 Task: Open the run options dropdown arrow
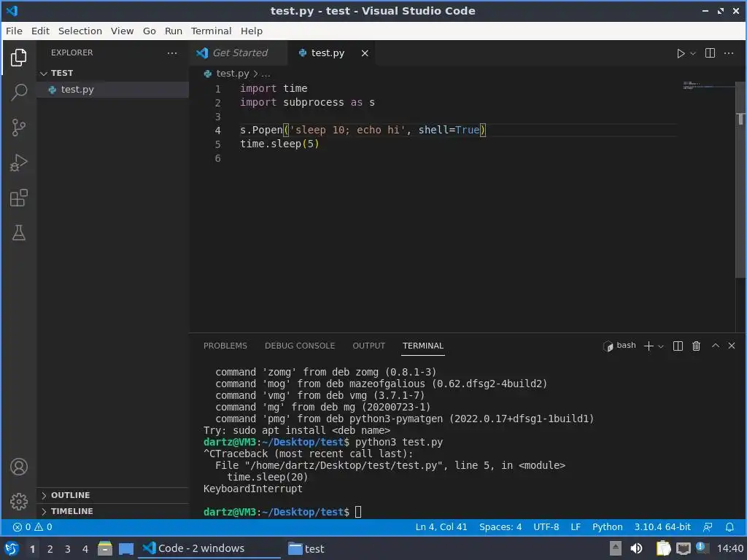pyautogui.click(x=693, y=53)
